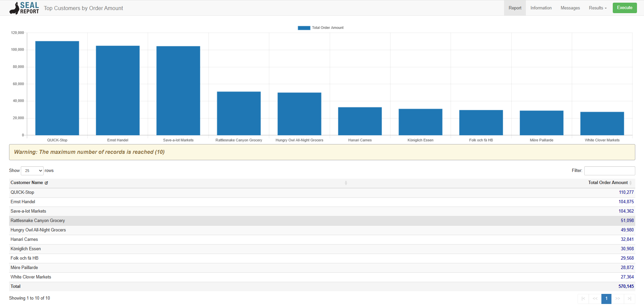Click the Seal Report logo

coord(24,8)
